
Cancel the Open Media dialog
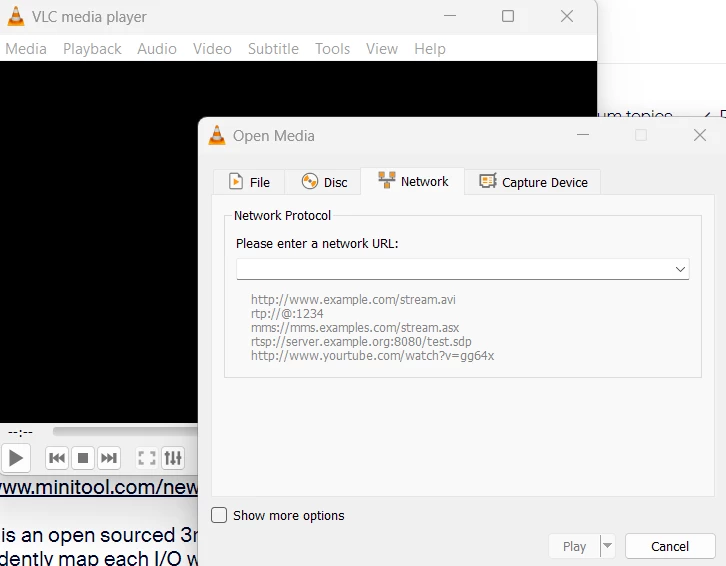(x=670, y=547)
